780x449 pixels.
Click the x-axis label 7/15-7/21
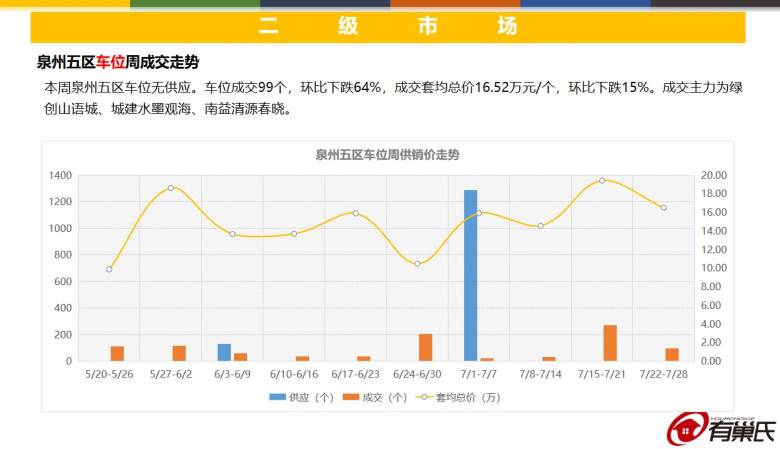602,374
